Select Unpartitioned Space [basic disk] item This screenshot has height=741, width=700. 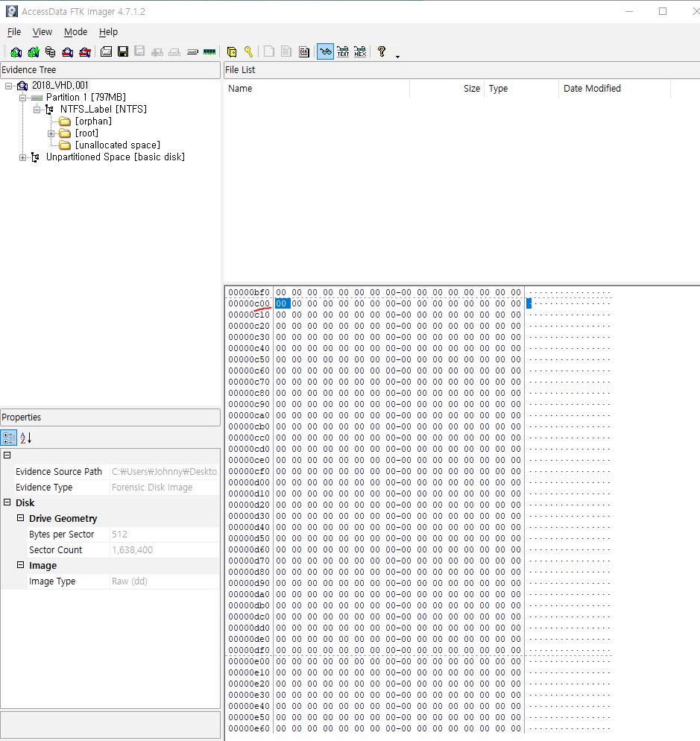point(116,157)
